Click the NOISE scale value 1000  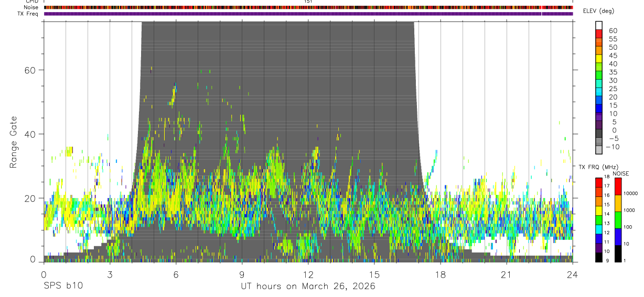[629, 210]
